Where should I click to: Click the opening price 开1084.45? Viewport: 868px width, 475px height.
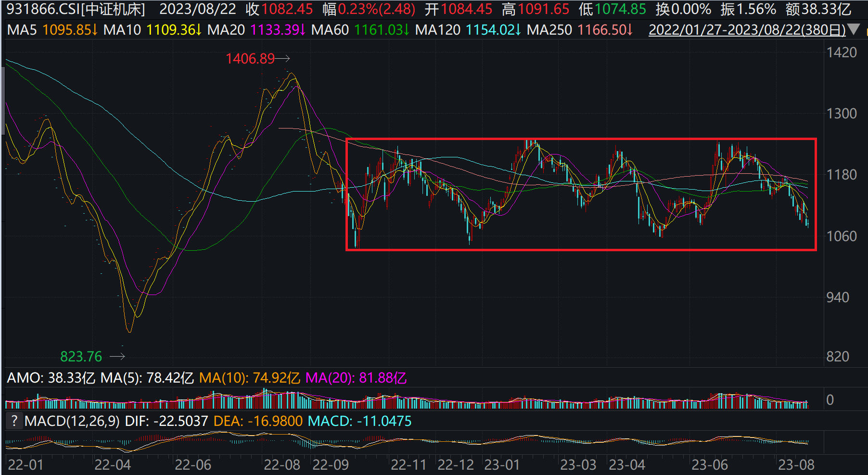459,9
